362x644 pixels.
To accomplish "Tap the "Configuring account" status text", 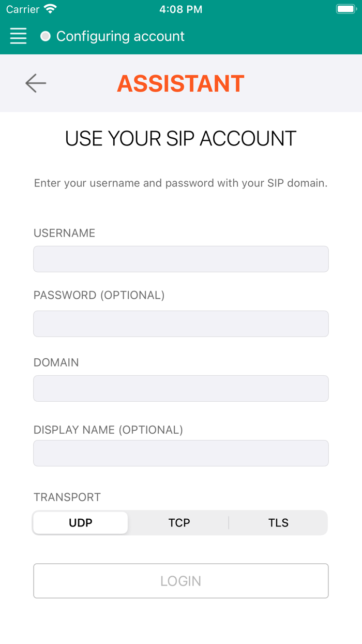I will point(120,36).
